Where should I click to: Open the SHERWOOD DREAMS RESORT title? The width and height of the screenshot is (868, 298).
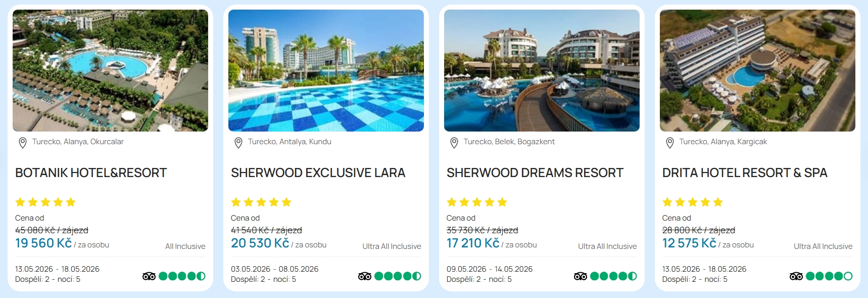pyautogui.click(x=535, y=173)
